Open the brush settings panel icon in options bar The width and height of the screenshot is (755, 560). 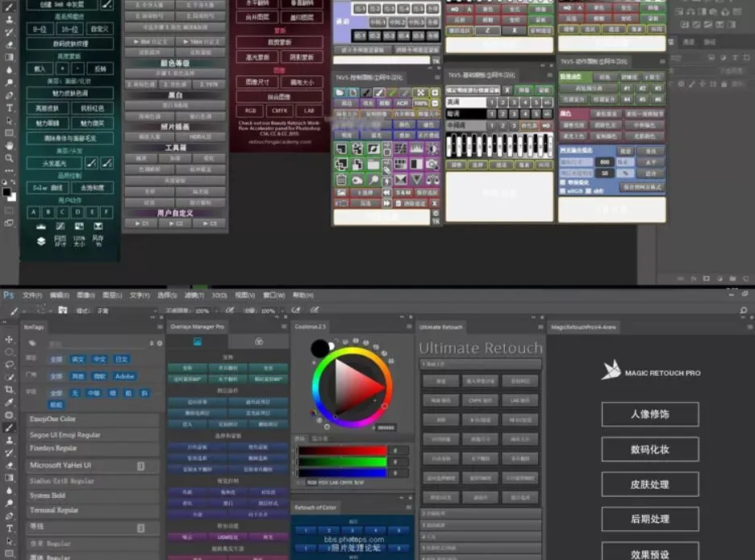[x=63, y=311]
